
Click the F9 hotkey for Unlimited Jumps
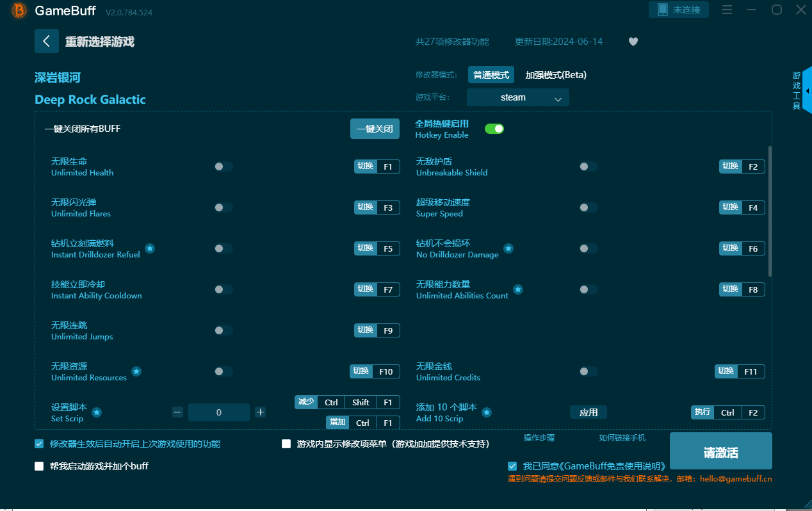pyautogui.click(x=388, y=330)
